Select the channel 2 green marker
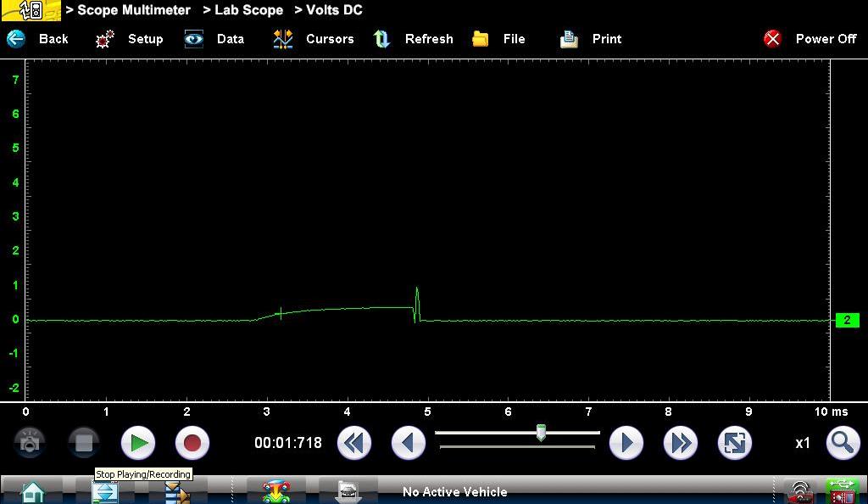Viewport: 868px width, 504px height. coord(847,320)
